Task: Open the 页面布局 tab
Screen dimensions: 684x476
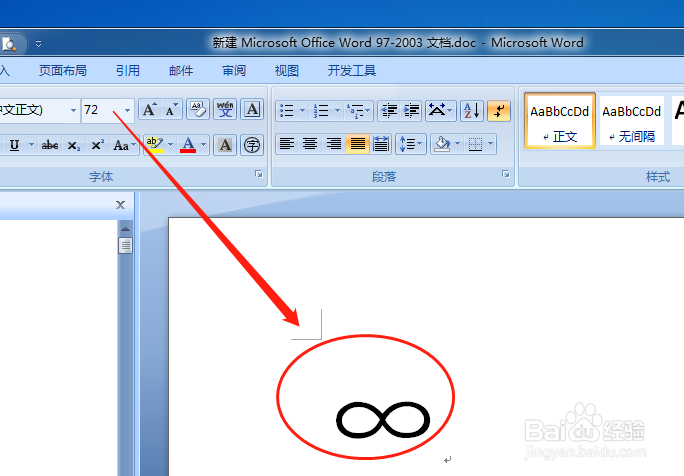Action: click(x=62, y=71)
